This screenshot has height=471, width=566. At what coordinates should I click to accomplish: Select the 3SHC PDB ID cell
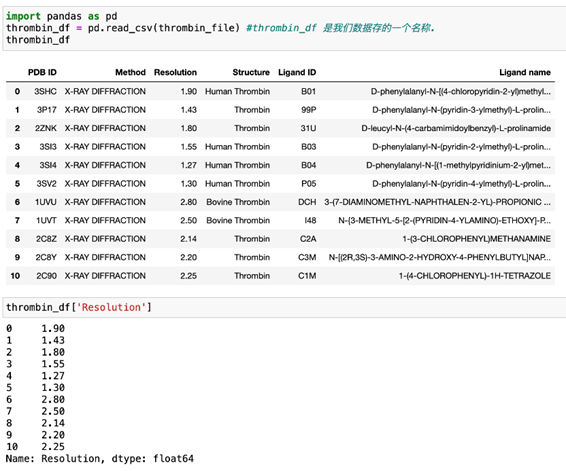click(45, 91)
